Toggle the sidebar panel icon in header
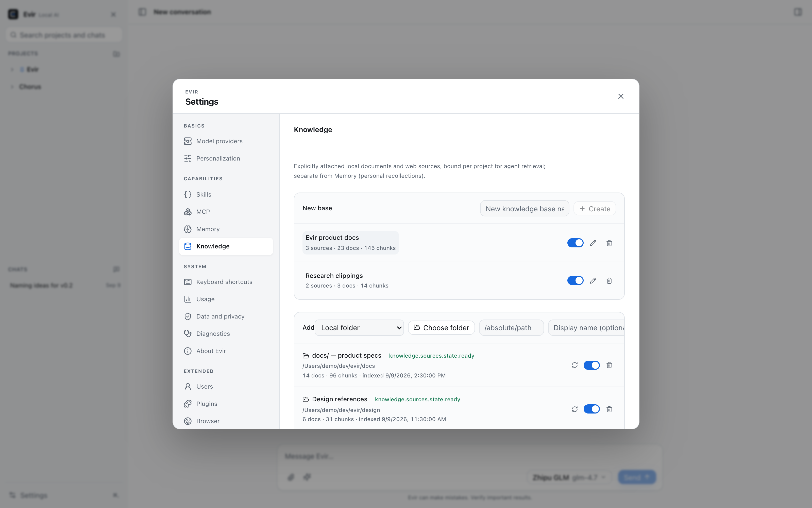Image resolution: width=812 pixels, height=508 pixels. (142, 12)
